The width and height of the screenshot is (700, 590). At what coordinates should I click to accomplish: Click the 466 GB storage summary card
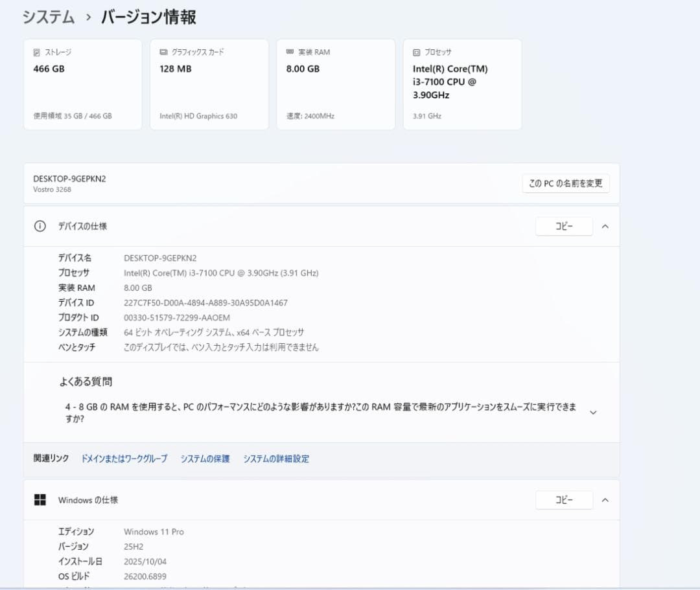[82, 84]
